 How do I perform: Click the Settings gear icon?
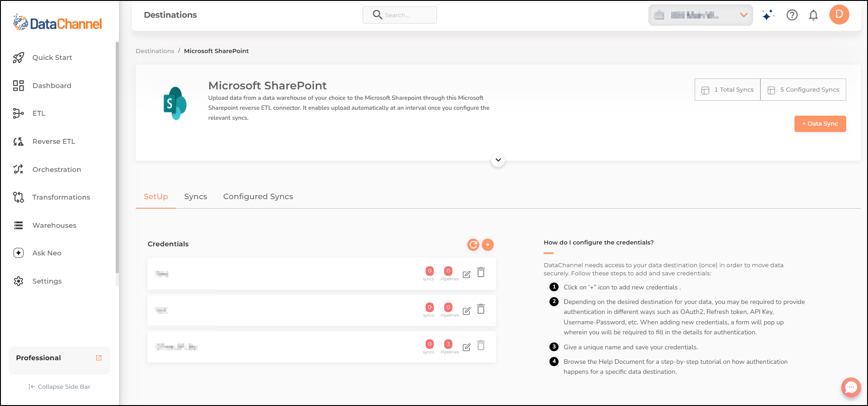(x=18, y=281)
